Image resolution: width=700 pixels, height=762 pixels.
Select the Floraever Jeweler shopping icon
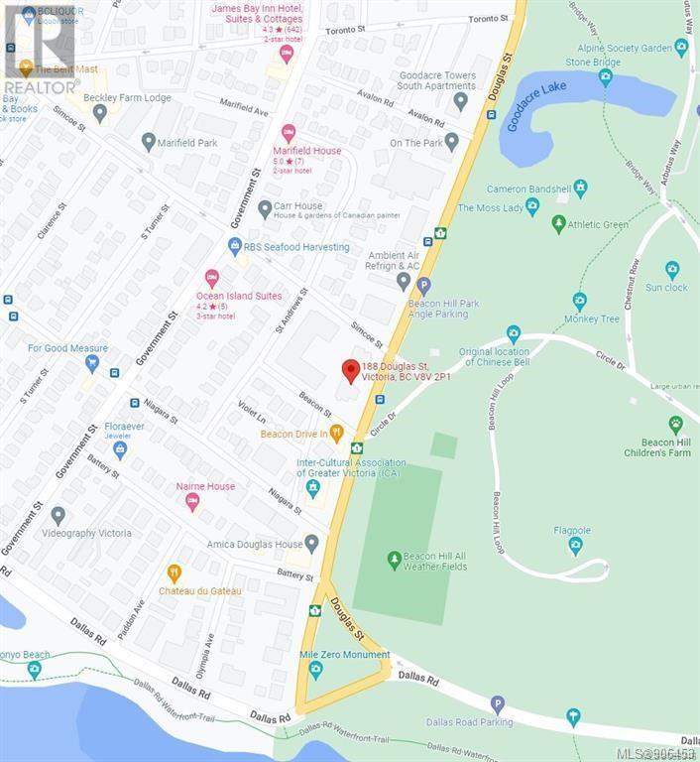120,451
